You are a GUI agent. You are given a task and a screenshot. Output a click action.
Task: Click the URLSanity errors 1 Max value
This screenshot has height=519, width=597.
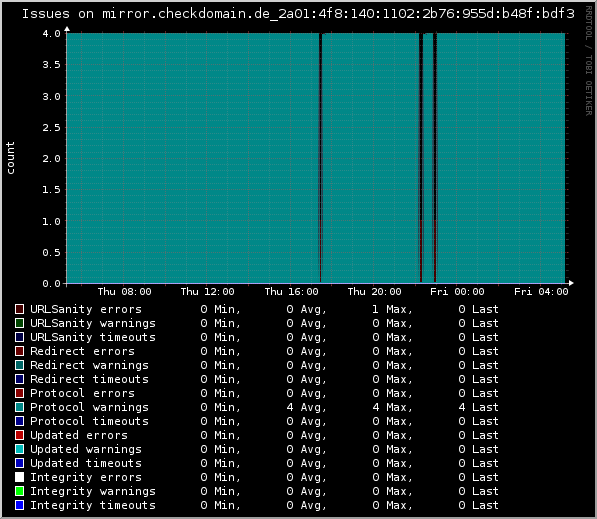coord(393,309)
